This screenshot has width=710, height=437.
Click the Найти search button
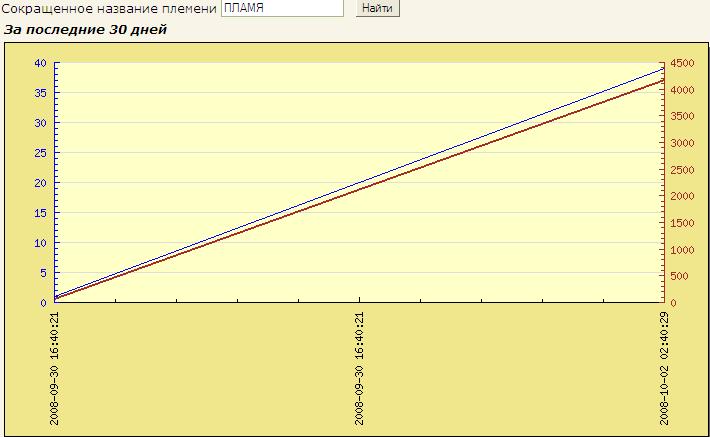(x=377, y=8)
